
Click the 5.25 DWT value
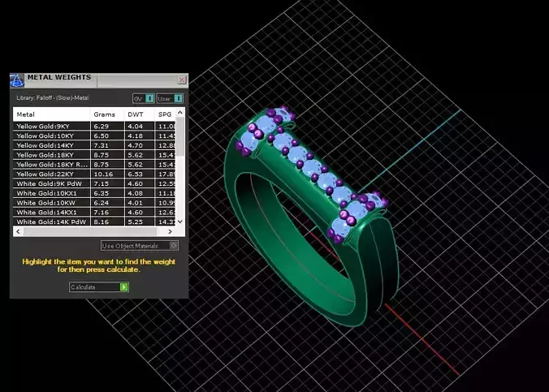point(135,222)
